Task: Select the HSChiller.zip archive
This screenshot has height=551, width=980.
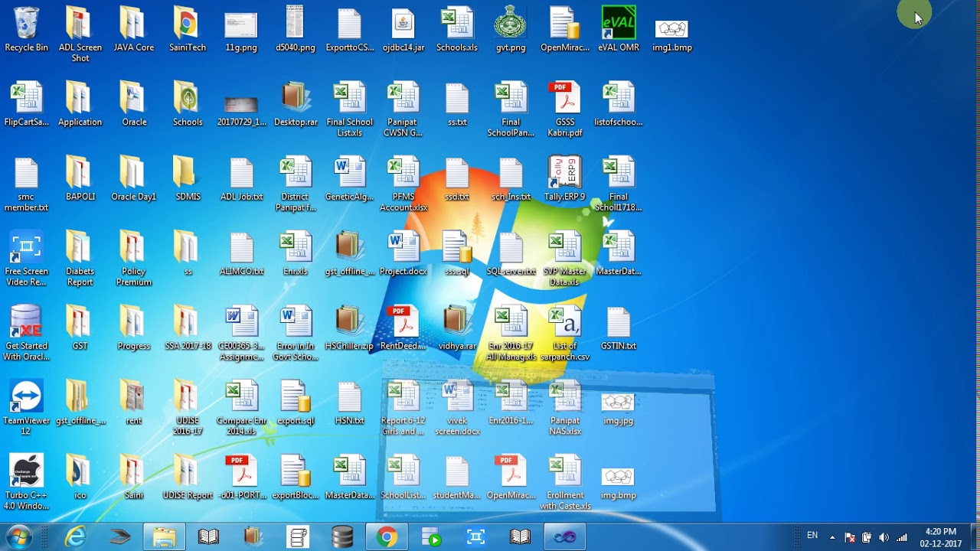Action: point(349,323)
